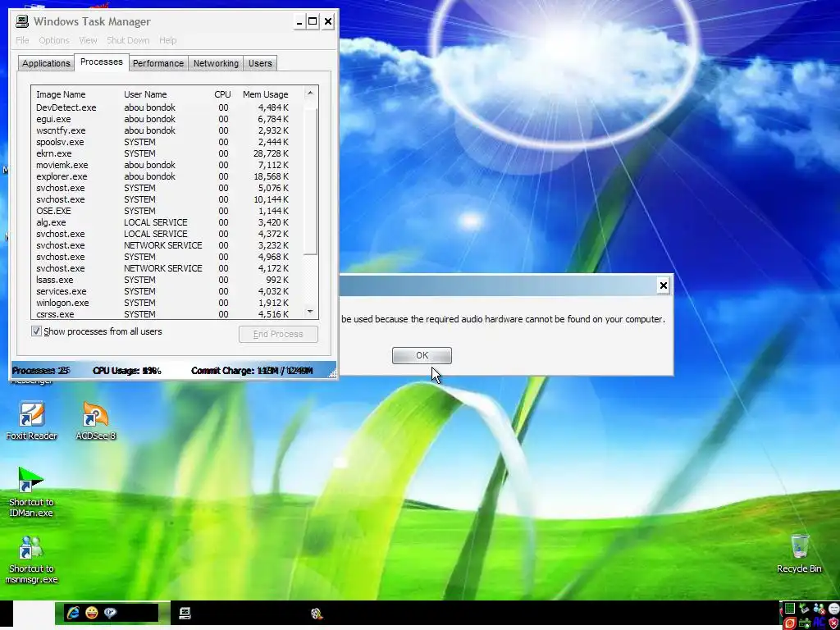Open the Foxit Reader desktop shortcut

click(x=31, y=421)
